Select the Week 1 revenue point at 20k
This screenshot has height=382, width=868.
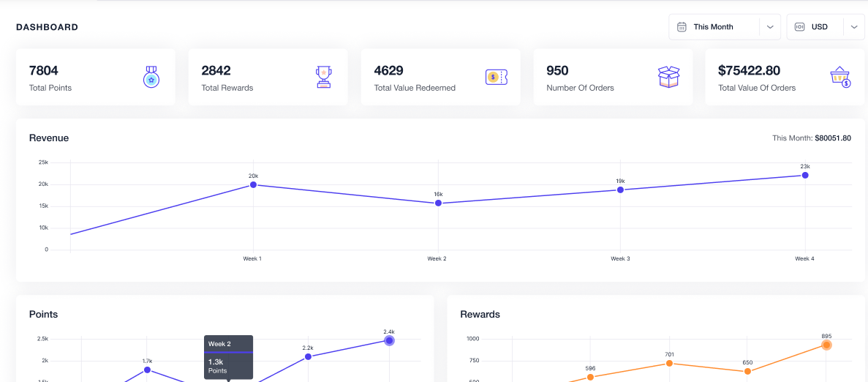[x=253, y=185]
